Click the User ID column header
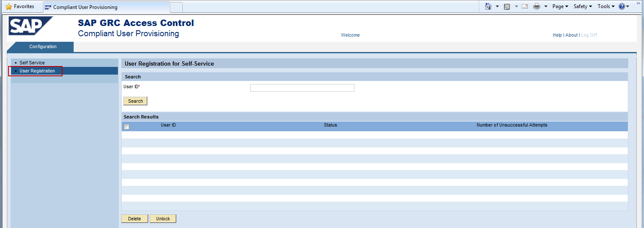Viewport: 644px width, 228px height. pyautogui.click(x=168, y=125)
